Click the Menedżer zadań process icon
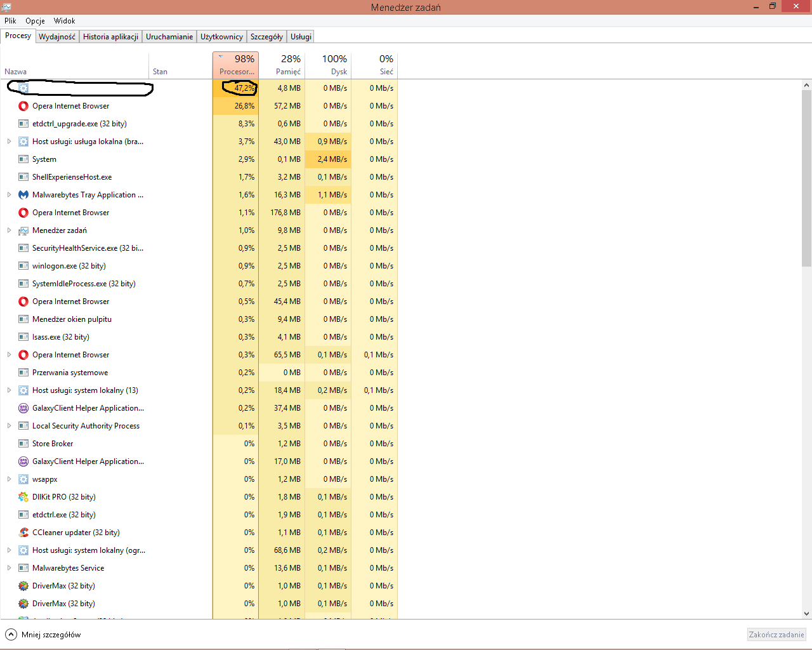The height and width of the screenshot is (650, 812). (x=23, y=230)
